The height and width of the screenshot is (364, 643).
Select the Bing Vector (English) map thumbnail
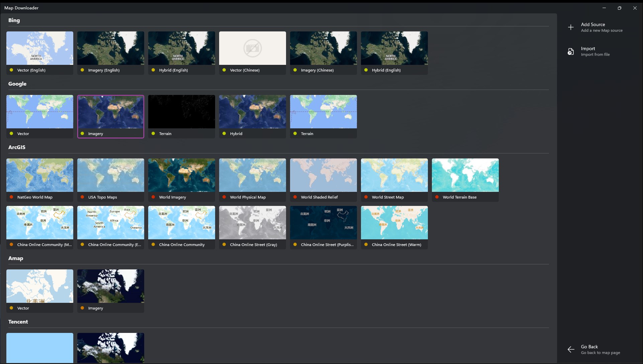pos(40,48)
